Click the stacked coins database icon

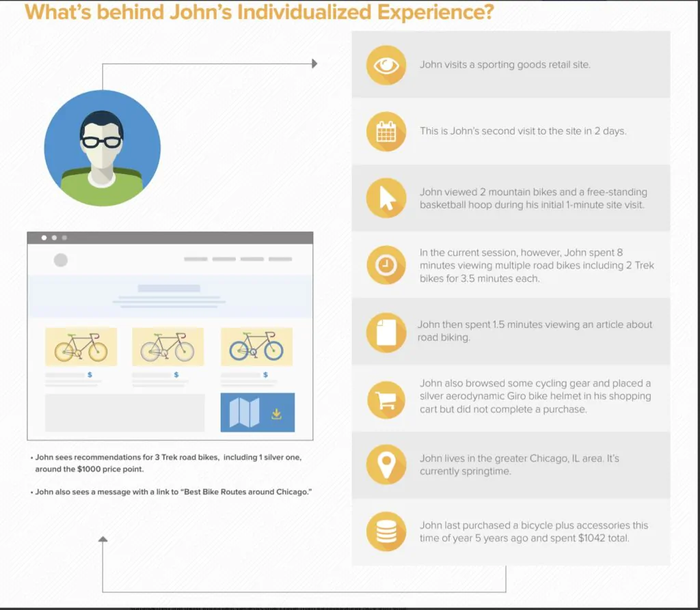click(x=386, y=531)
